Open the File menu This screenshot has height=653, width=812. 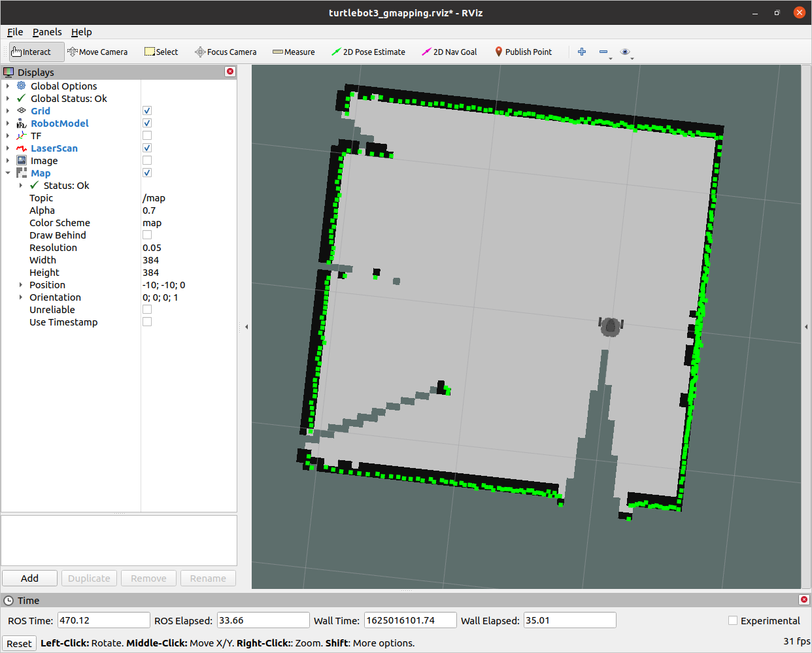pyautogui.click(x=15, y=32)
